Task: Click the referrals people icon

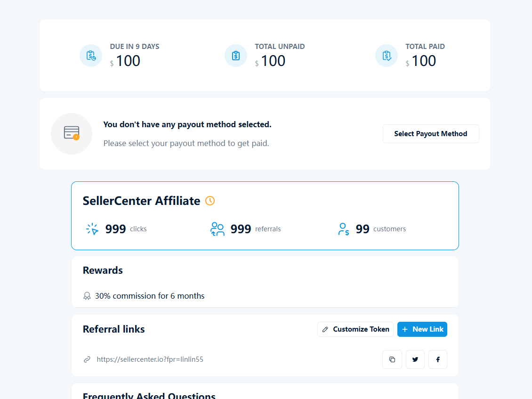Action: (217, 228)
